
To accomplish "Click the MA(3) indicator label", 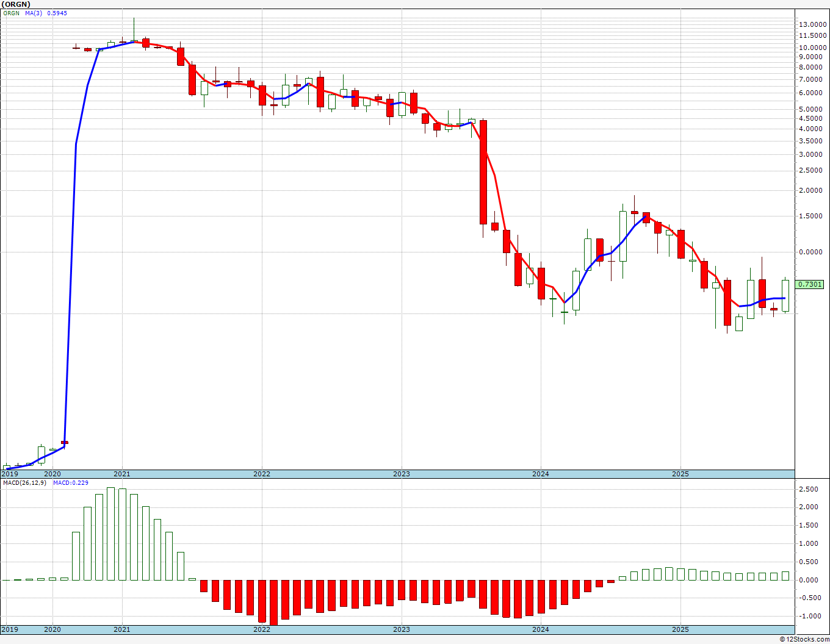I will pyautogui.click(x=34, y=13).
